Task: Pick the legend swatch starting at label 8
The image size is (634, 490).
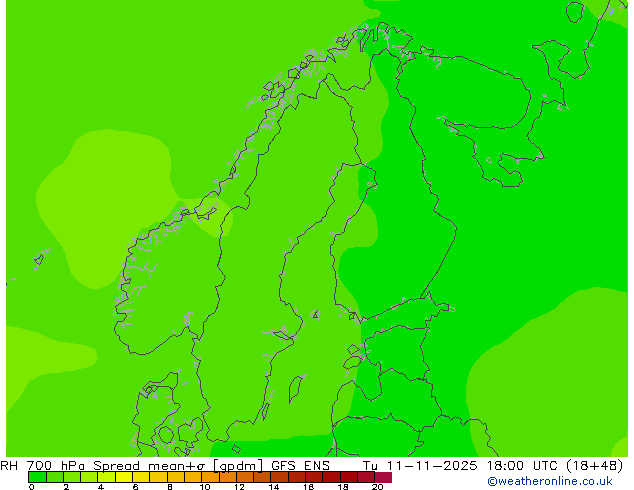Action: [176, 477]
